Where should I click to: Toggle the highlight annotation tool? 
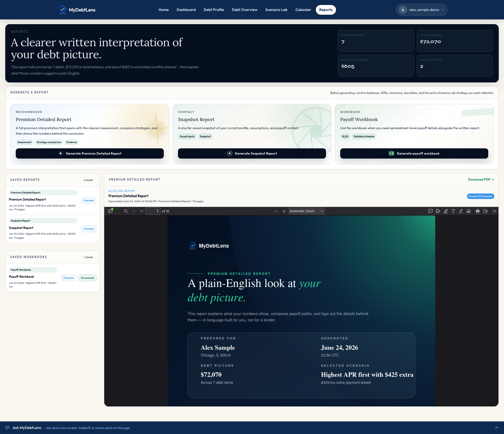[446, 211]
